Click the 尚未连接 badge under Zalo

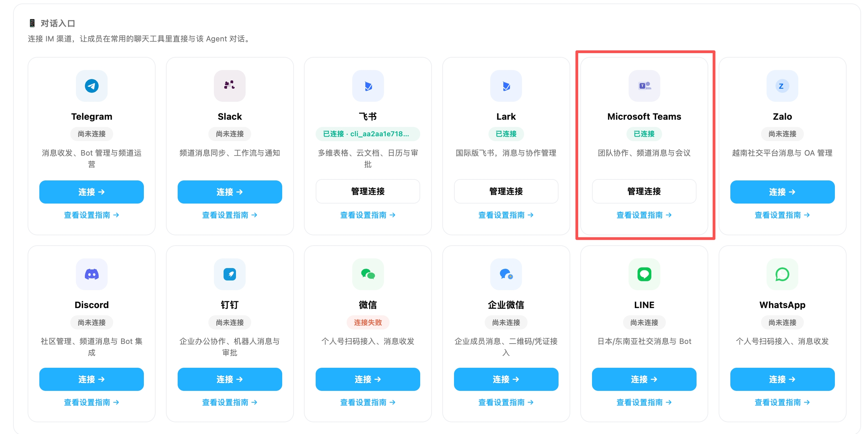(782, 134)
